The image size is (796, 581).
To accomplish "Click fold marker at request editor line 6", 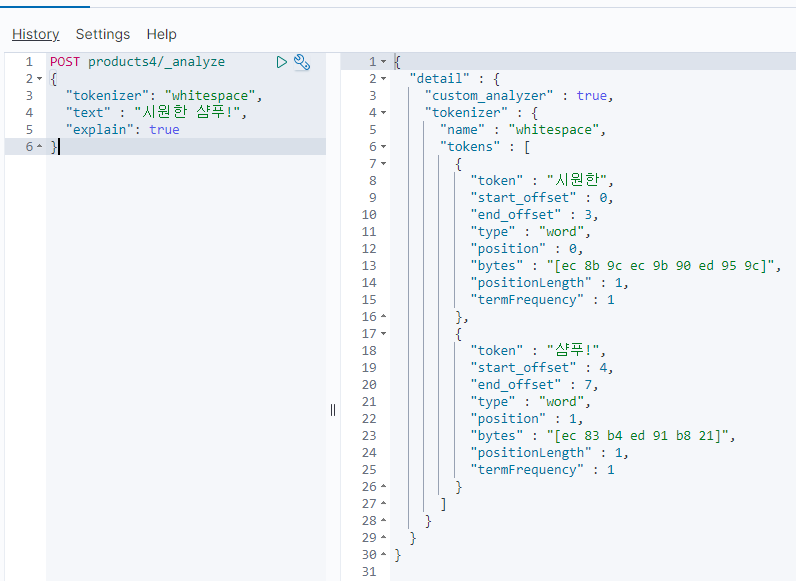I will point(39,147).
